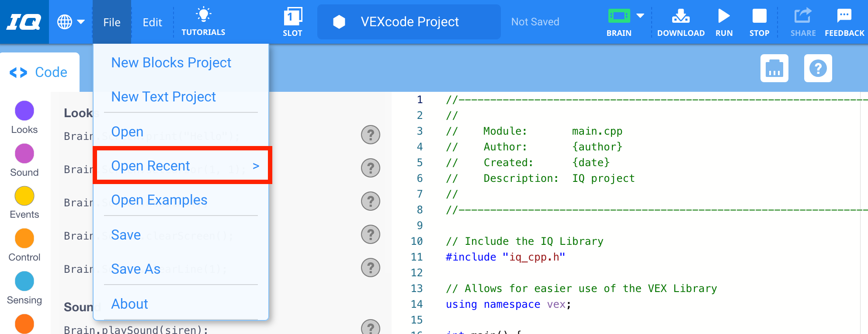
Task: Select the yellow Events category
Action: (x=24, y=196)
